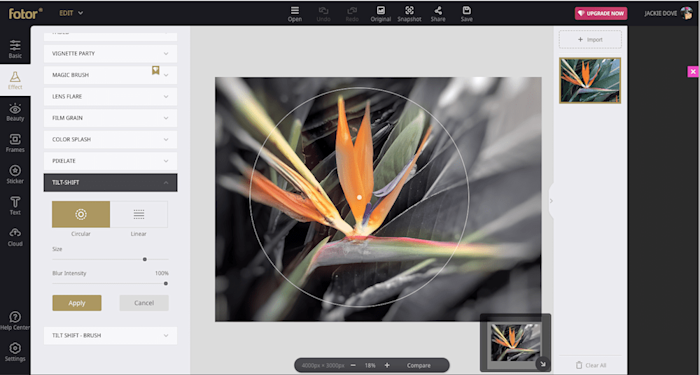Choose Circular tilt-shift mode
Screen dimensions: 700x375
pyautogui.click(x=81, y=214)
